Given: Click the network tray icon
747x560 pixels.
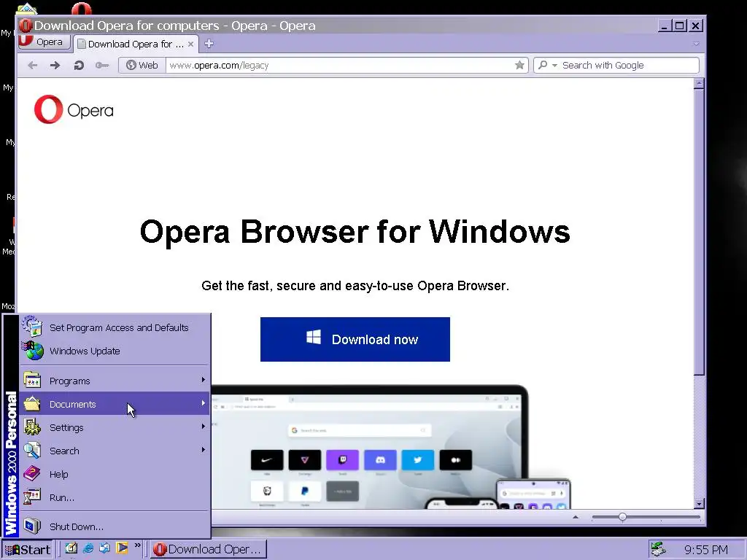Looking at the screenshot, I should 659,549.
